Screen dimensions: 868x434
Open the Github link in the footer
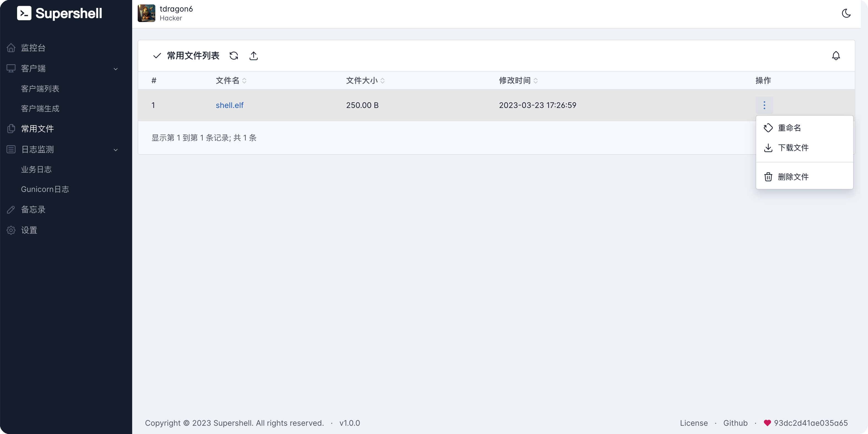[736, 423]
